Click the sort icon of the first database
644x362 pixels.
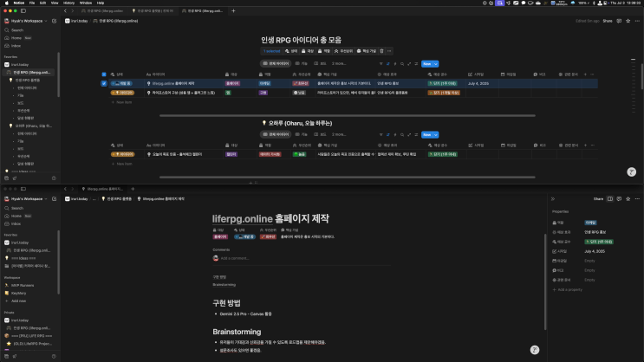[x=387, y=64]
